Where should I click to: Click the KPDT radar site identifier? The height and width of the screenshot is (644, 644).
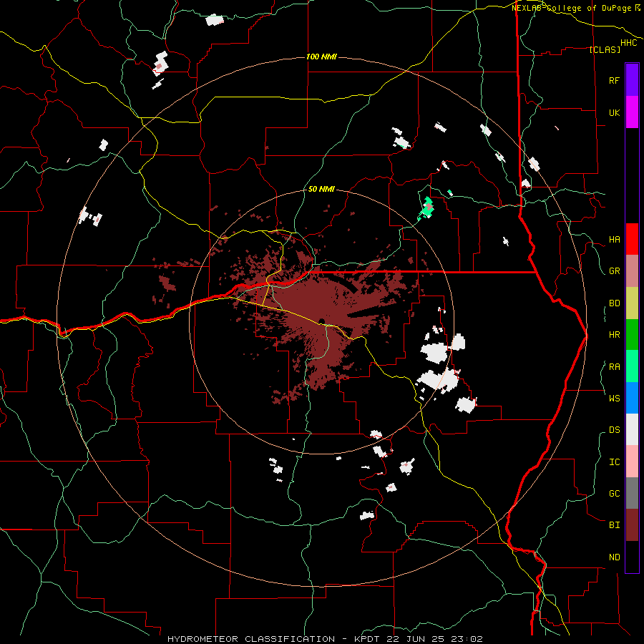(x=368, y=639)
